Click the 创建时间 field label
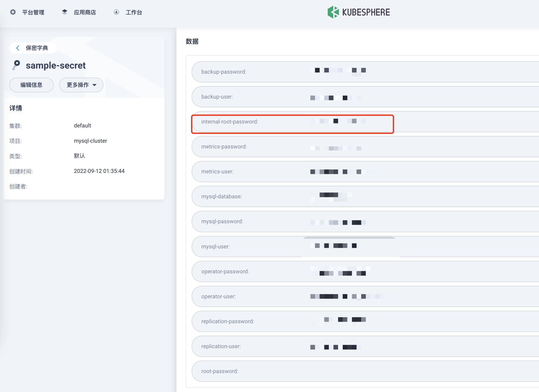539x392 pixels. click(21, 171)
